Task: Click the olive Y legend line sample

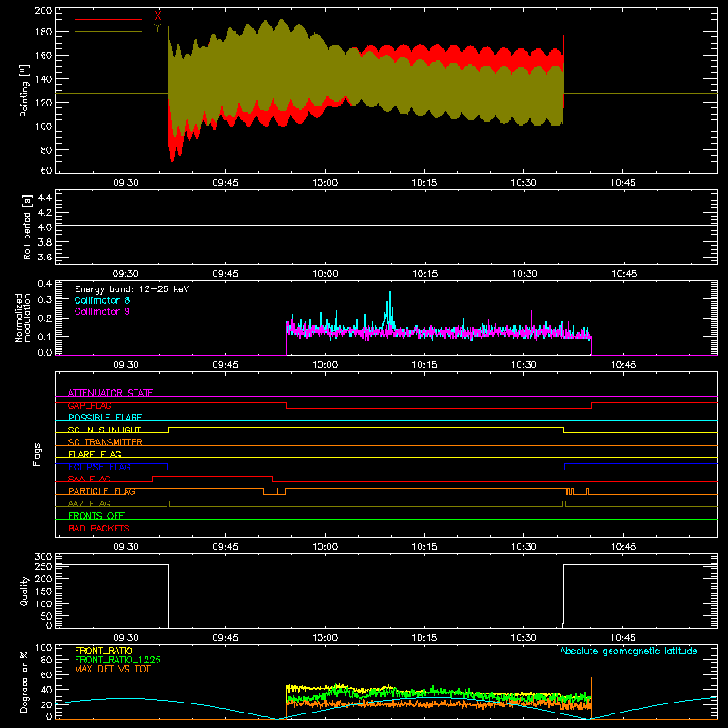Action: click(x=108, y=32)
